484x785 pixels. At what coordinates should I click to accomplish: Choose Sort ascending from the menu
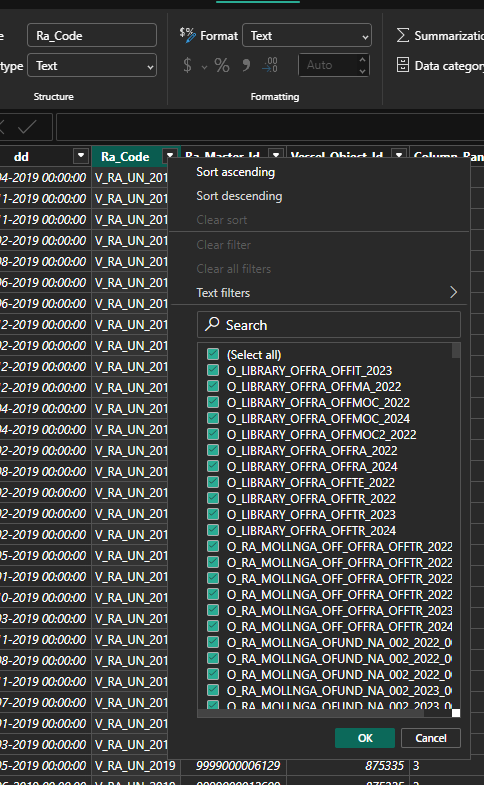(236, 172)
